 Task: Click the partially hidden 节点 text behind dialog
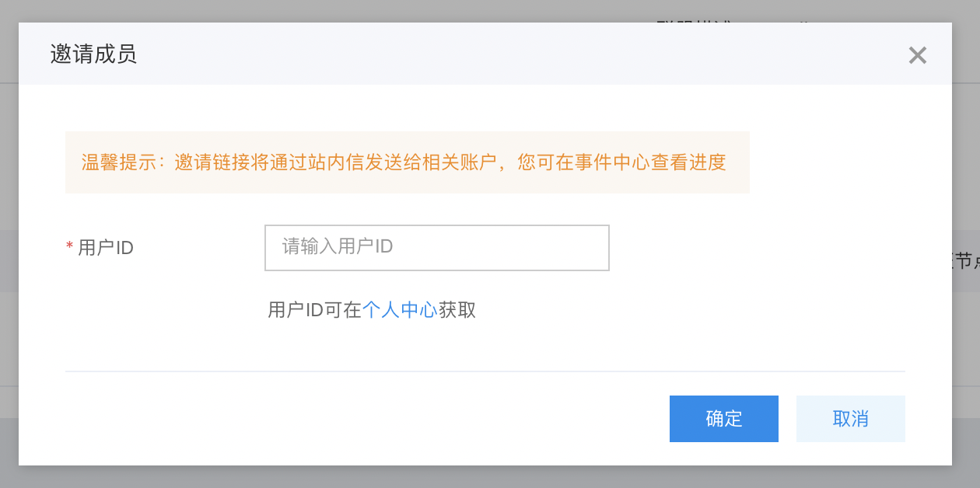click(x=966, y=262)
